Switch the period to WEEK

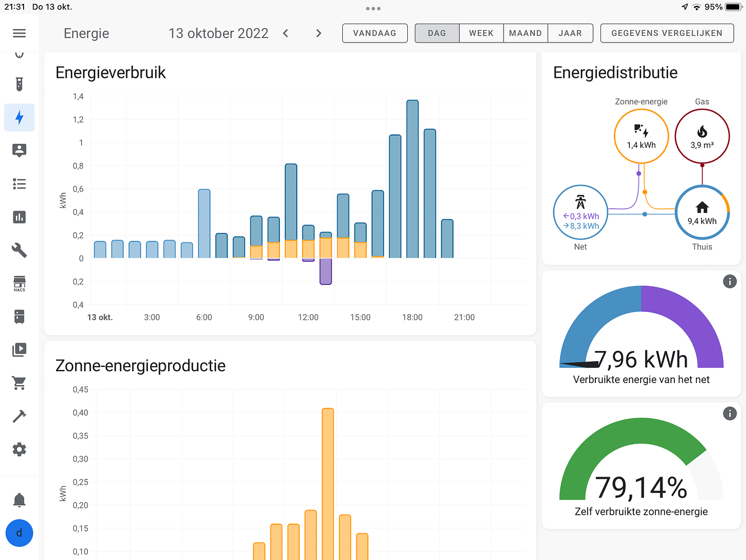point(481,33)
